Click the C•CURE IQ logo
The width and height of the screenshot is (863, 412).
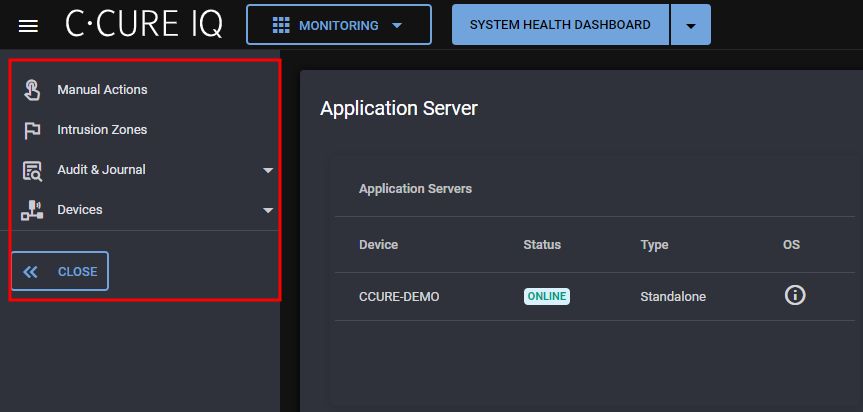[x=144, y=24]
